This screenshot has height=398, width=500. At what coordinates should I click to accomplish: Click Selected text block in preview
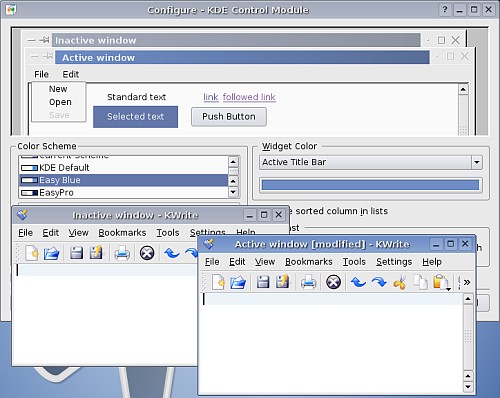click(x=135, y=117)
